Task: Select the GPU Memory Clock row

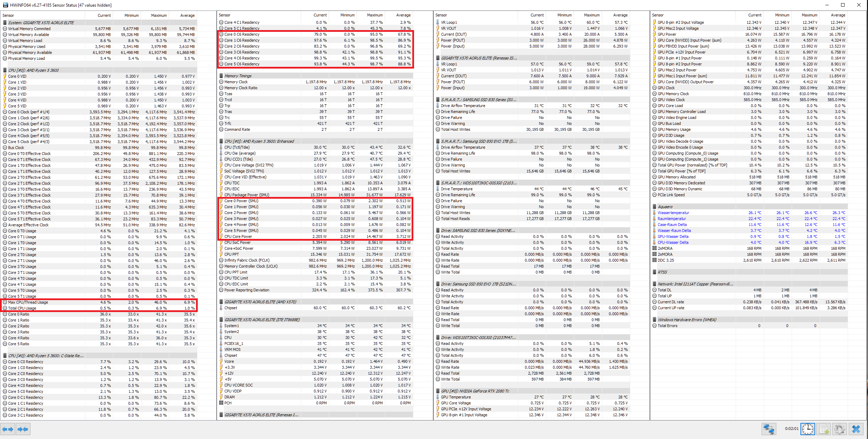Action: pyautogui.click(x=749, y=94)
